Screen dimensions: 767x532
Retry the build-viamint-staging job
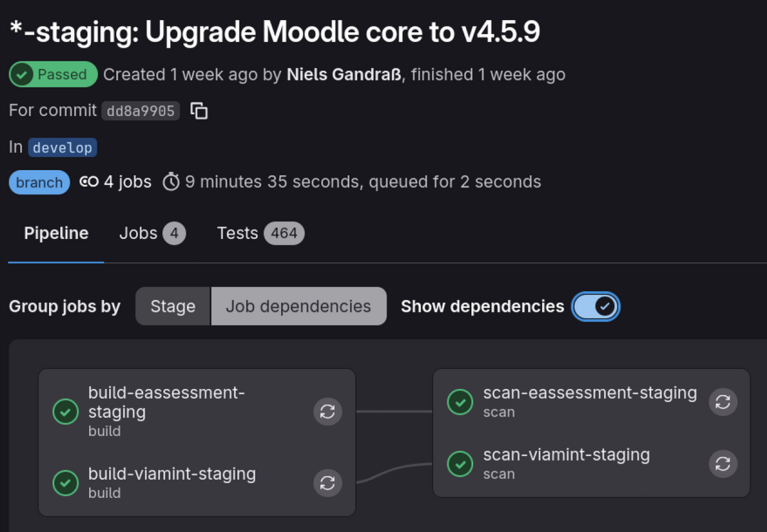(327, 482)
